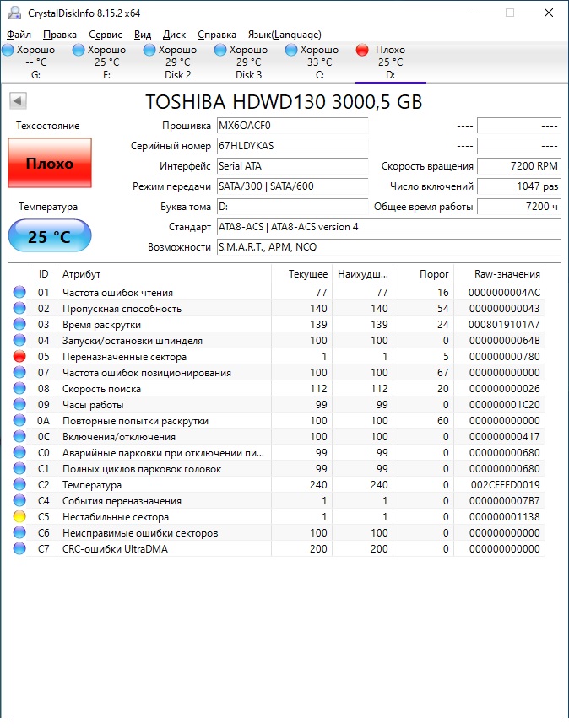
Task: Click status icon for 0C Включения/отключения
Action: [19, 436]
